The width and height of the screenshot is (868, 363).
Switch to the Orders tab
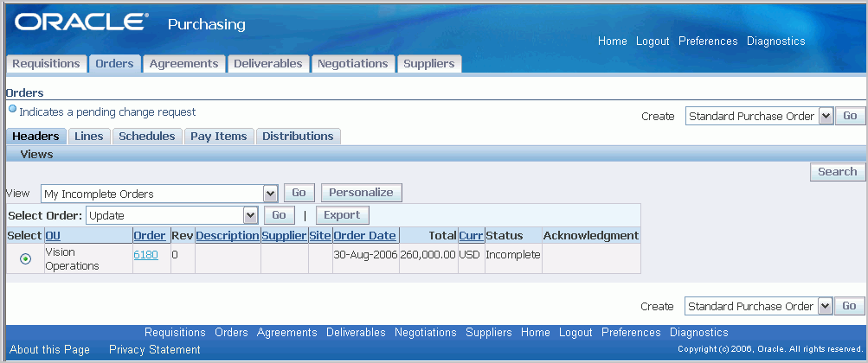[114, 64]
